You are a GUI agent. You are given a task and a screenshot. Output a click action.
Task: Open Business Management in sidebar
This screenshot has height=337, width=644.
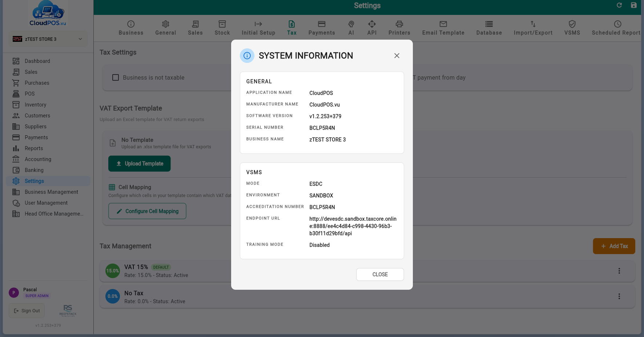48,192
